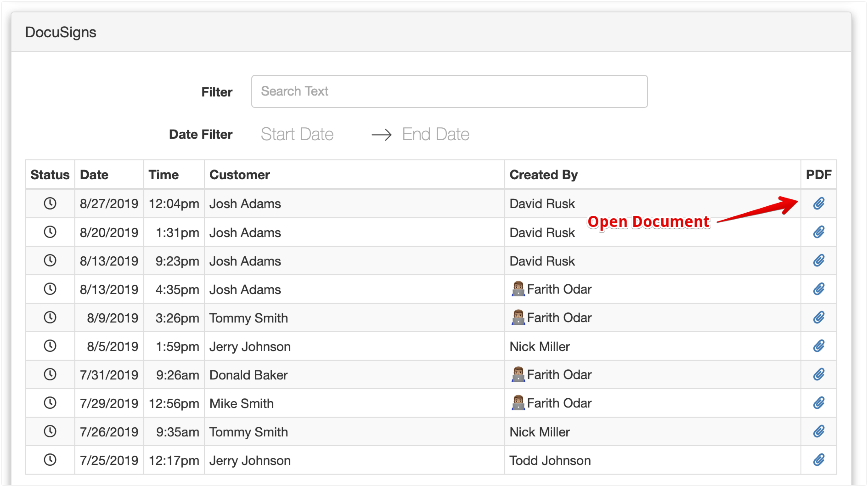
Task: Open the End Date picker
Action: click(x=435, y=134)
